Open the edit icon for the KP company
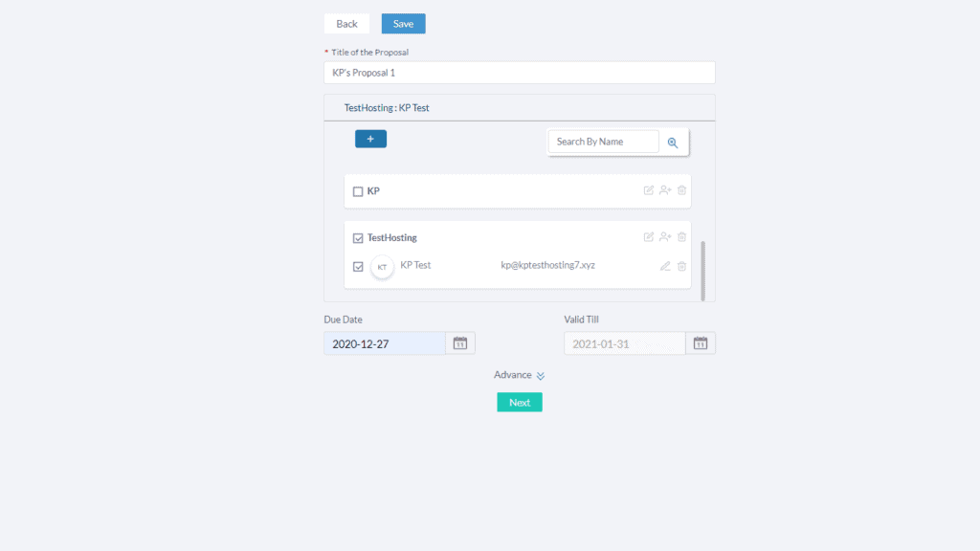Screen dimensions: 980x551 point(649,190)
